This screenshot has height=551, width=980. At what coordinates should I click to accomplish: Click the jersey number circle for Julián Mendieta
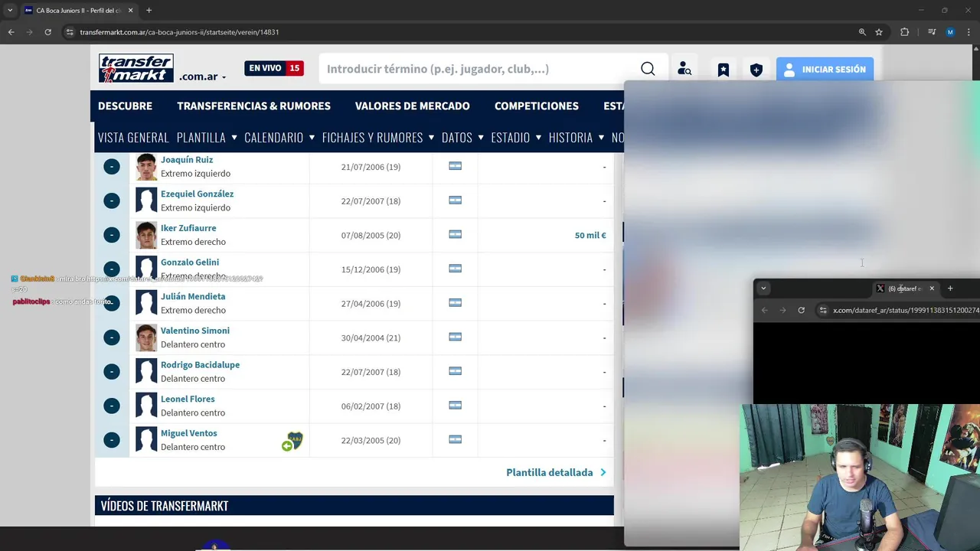point(112,303)
